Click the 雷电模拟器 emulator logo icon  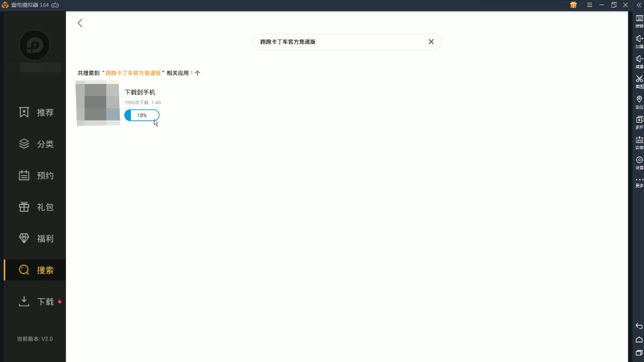5,5
